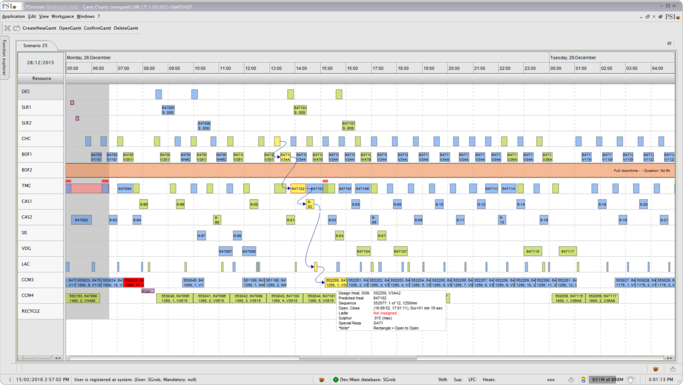Open the Application menu

13,17
